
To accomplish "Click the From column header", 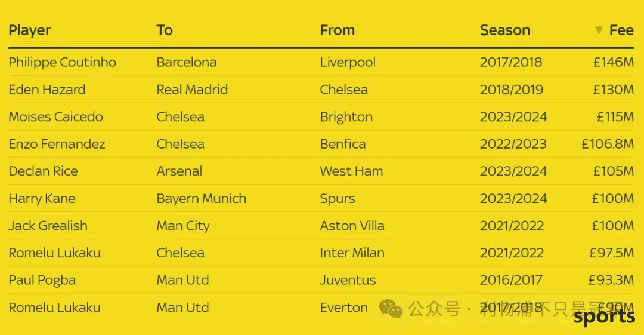I will (x=337, y=30).
